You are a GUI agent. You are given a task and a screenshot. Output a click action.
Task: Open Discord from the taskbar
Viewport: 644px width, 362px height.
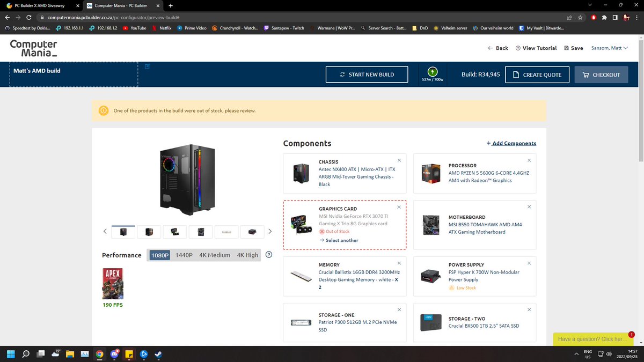click(x=114, y=354)
